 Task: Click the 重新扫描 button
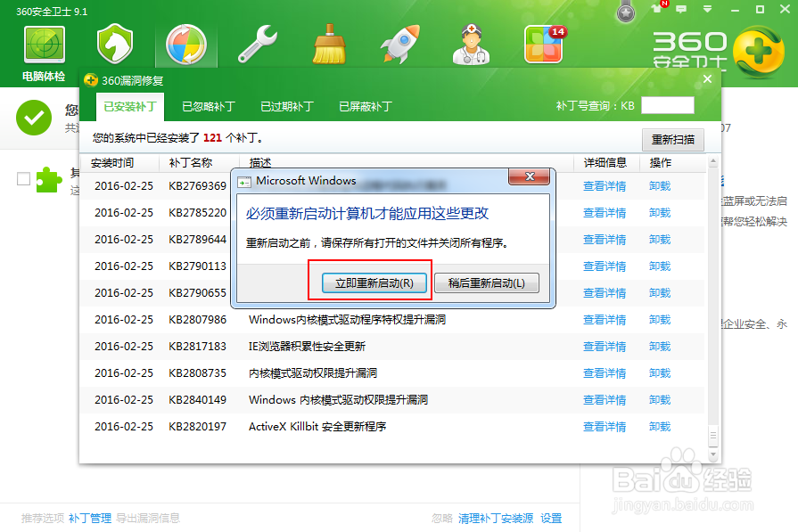(x=673, y=139)
